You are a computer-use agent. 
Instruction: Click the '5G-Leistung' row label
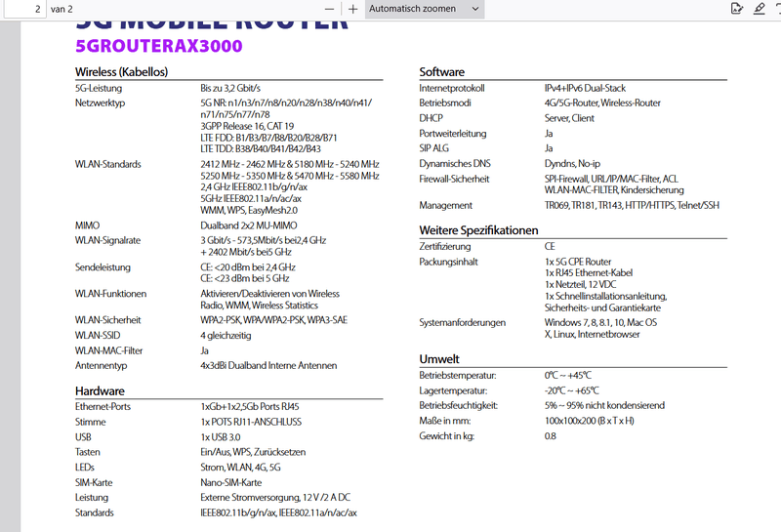tap(99, 88)
